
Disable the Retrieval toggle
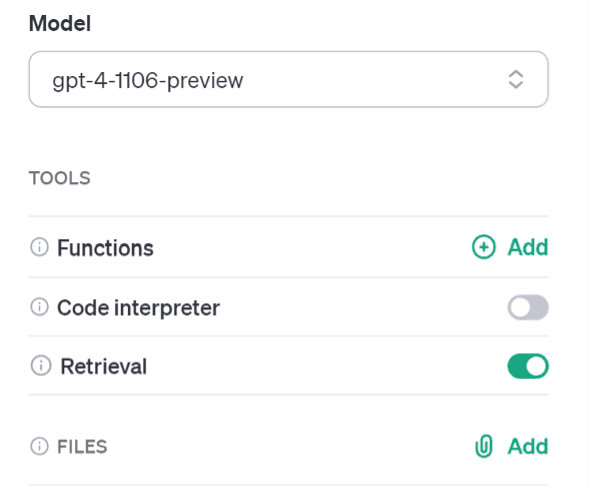point(527,366)
